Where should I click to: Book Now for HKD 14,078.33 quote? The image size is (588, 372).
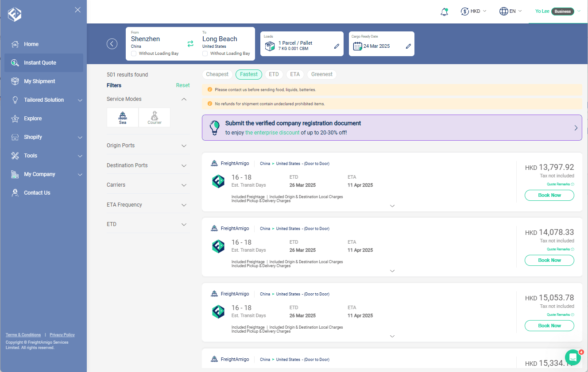click(x=549, y=260)
